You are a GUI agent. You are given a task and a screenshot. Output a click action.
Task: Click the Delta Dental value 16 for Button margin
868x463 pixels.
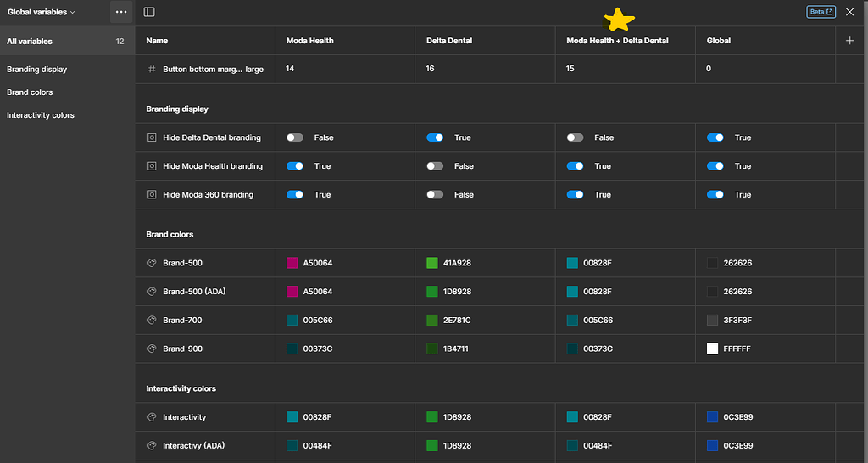click(431, 69)
